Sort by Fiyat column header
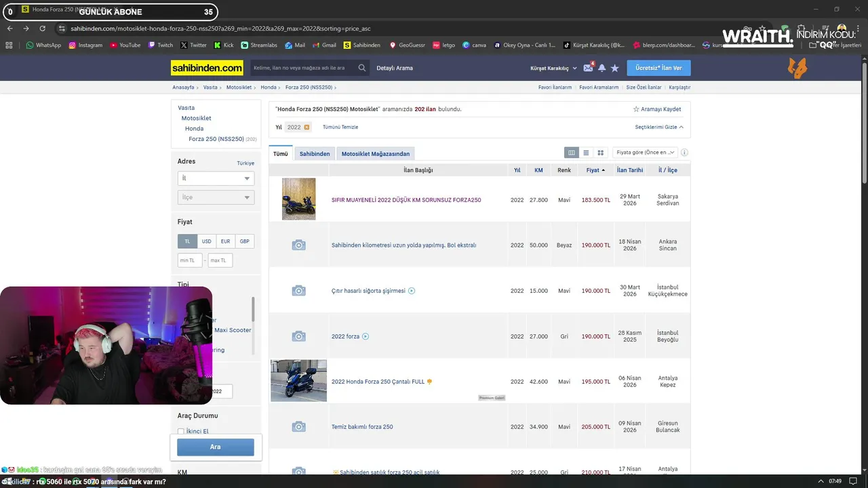The image size is (868, 488). click(595, 170)
